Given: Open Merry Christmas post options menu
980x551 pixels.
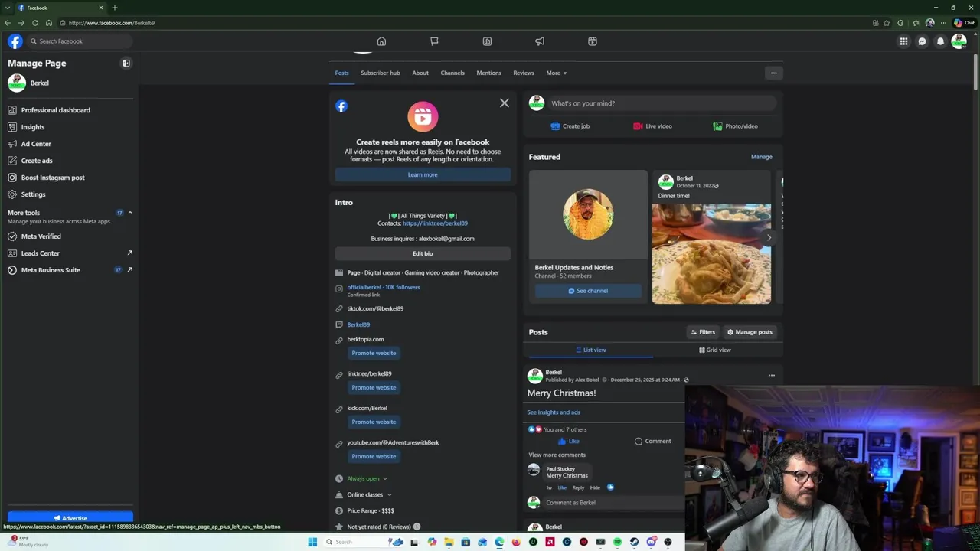Looking at the screenshot, I should (771, 375).
